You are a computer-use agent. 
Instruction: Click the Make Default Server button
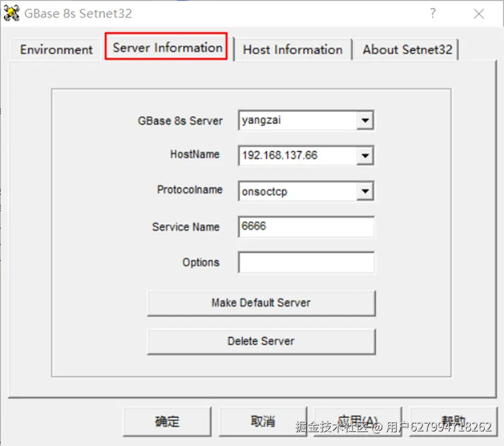(261, 303)
